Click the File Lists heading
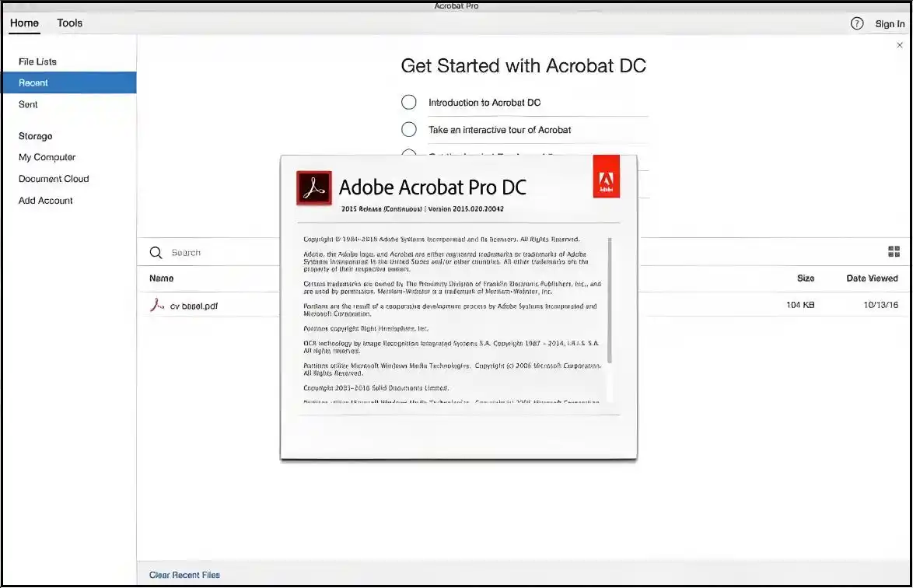 pyautogui.click(x=37, y=61)
